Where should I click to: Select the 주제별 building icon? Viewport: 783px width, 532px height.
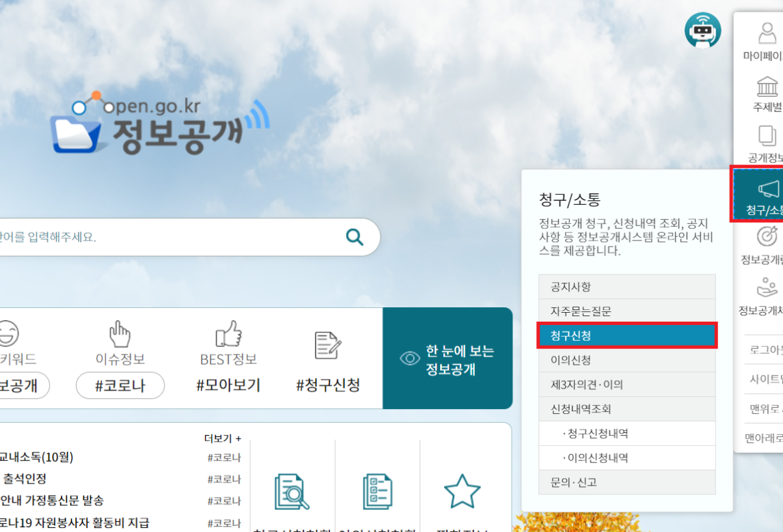(767, 87)
